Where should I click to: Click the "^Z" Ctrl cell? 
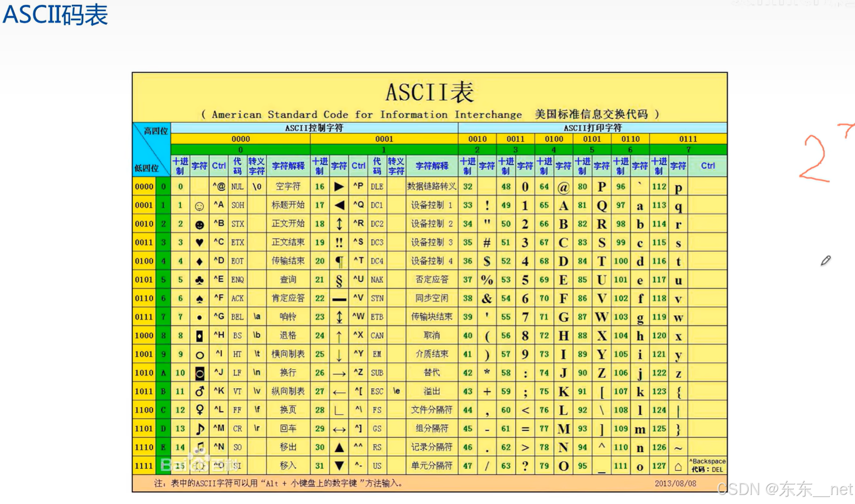(x=358, y=372)
